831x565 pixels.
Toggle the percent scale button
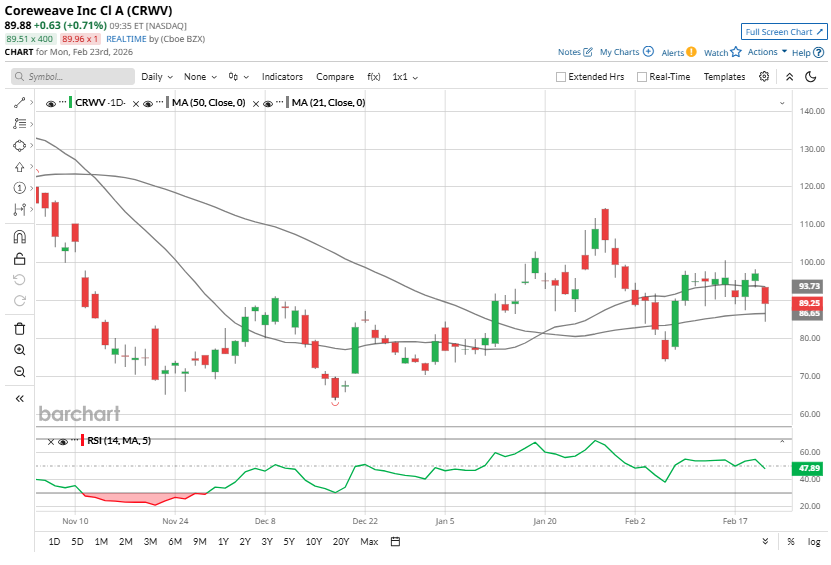tap(791, 542)
